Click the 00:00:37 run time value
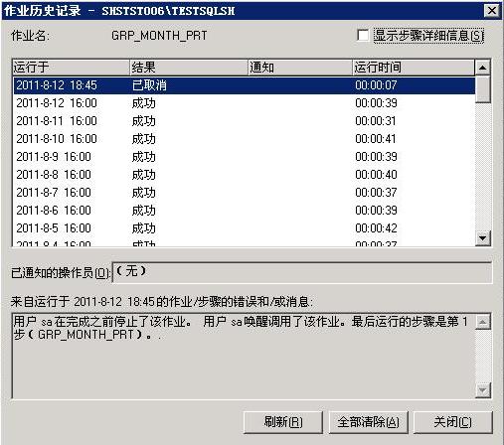Viewport: 504px width, 445px height. click(x=376, y=193)
